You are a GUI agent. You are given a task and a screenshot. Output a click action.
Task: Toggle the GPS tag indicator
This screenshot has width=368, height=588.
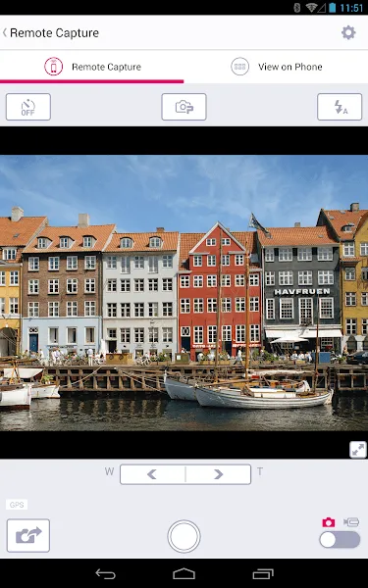[x=17, y=505]
